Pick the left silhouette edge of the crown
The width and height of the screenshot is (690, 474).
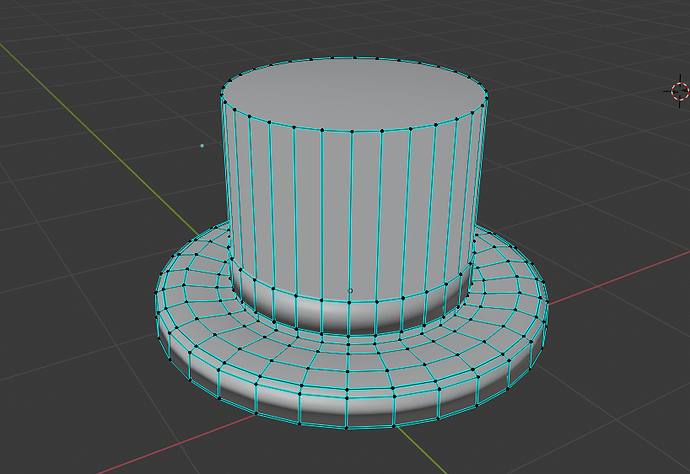pyautogui.click(x=223, y=180)
